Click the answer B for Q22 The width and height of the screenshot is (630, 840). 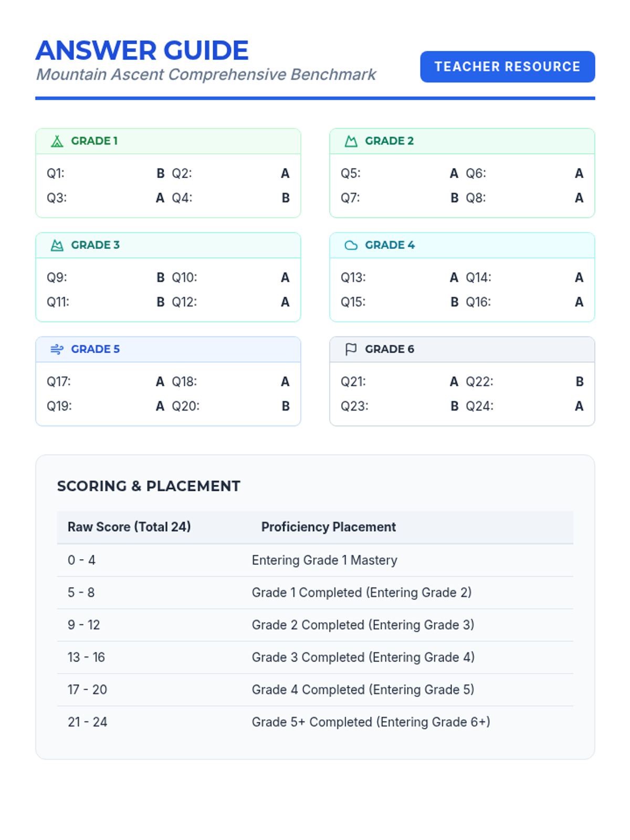[579, 382]
